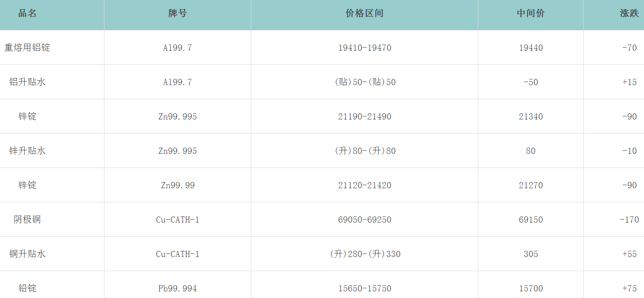Select the 重熔用铝锭 product name
The image size is (644, 298).
[27, 48]
